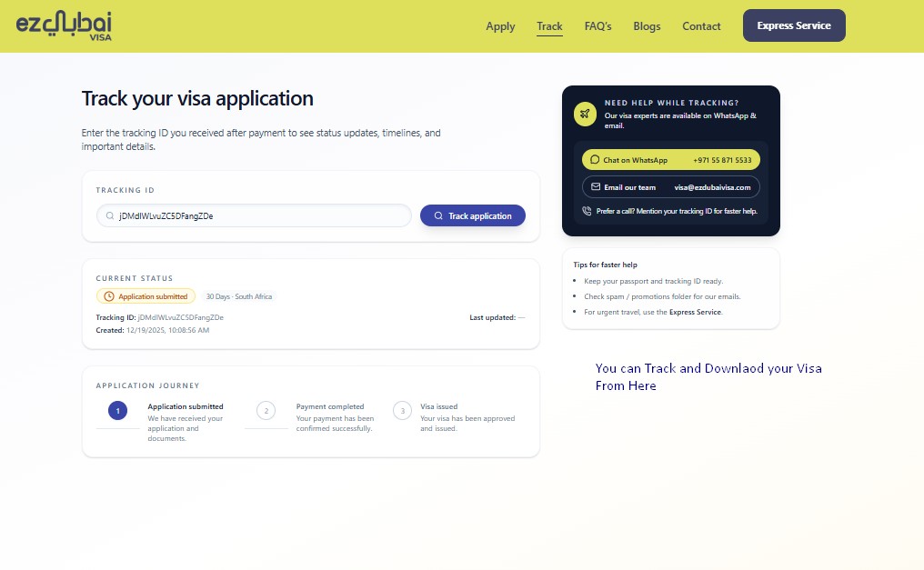Open the Contact page
This screenshot has width=924, height=570.
click(x=701, y=26)
